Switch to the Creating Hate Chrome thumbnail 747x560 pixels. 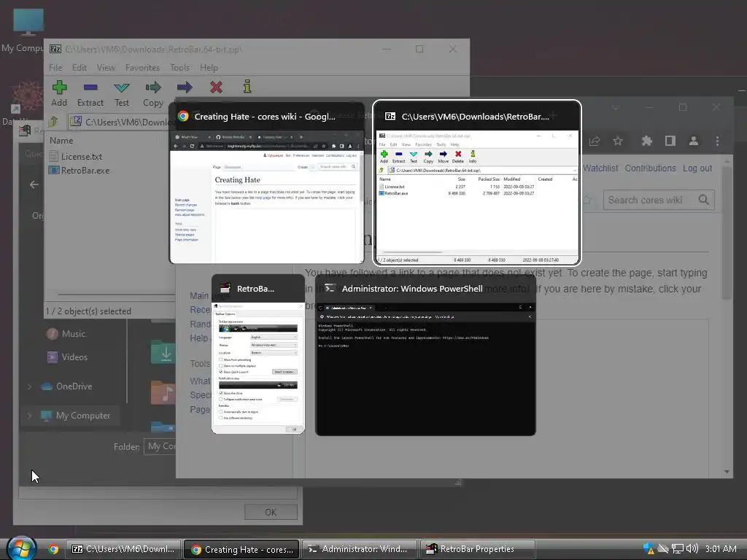pos(267,183)
